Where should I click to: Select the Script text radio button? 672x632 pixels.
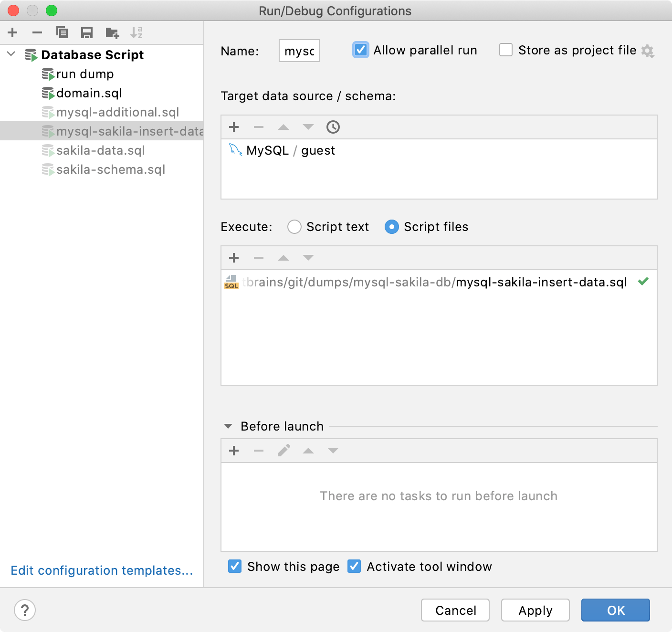coord(294,227)
